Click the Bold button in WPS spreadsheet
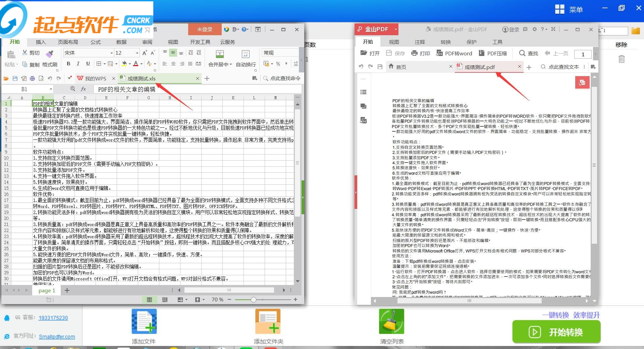644x349 pixels. click(68, 64)
